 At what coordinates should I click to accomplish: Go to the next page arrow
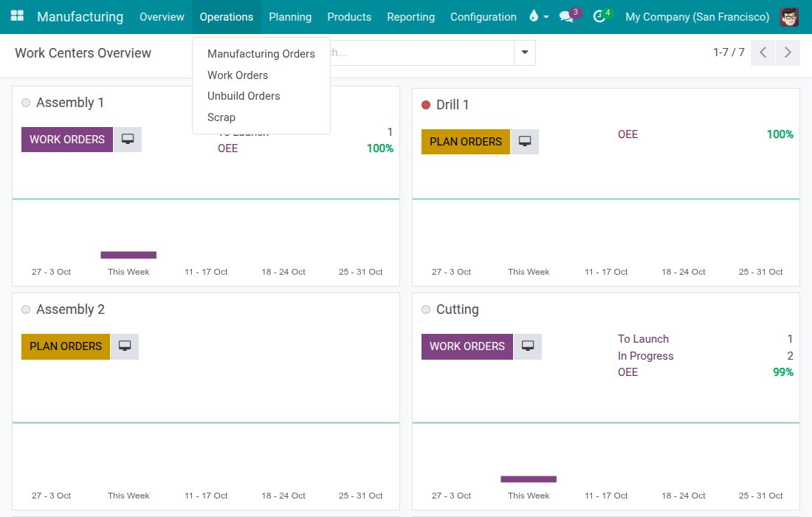tap(788, 52)
